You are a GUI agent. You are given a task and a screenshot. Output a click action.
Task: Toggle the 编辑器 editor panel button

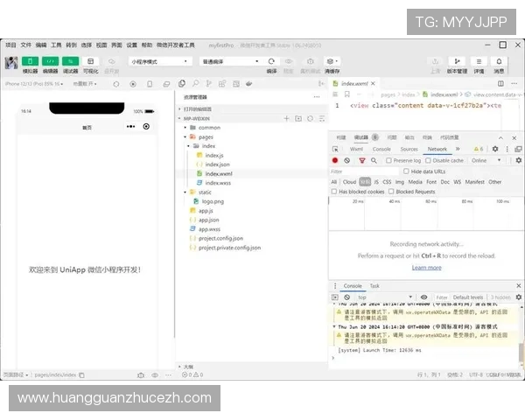pyautogui.click(x=50, y=61)
